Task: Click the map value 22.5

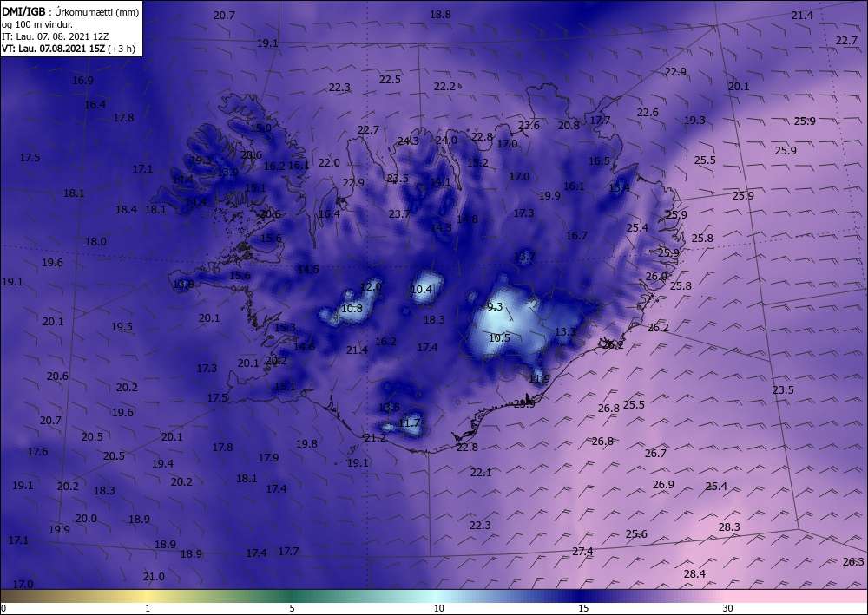Action: click(x=390, y=80)
